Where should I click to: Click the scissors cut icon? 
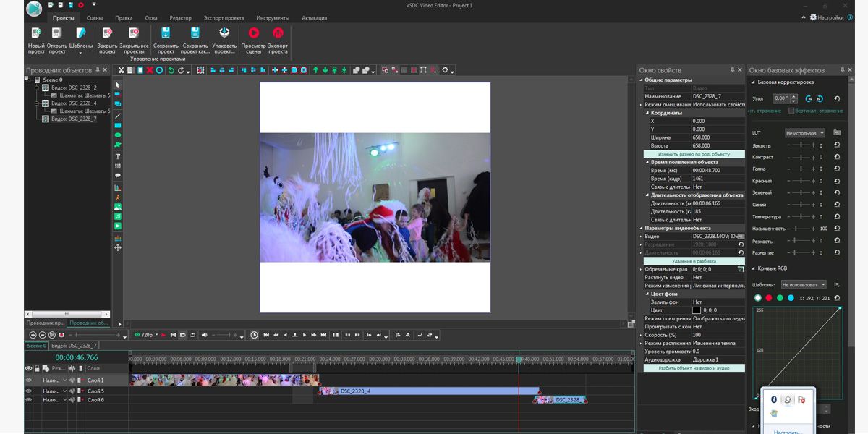click(x=121, y=70)
